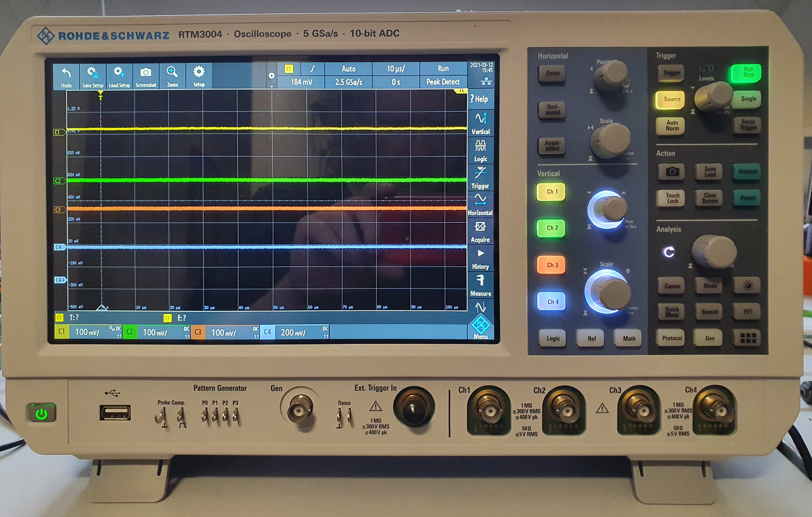812x517 pixels.
Task: Open the 0 s horizontal position field
Action: click(396, 82)
